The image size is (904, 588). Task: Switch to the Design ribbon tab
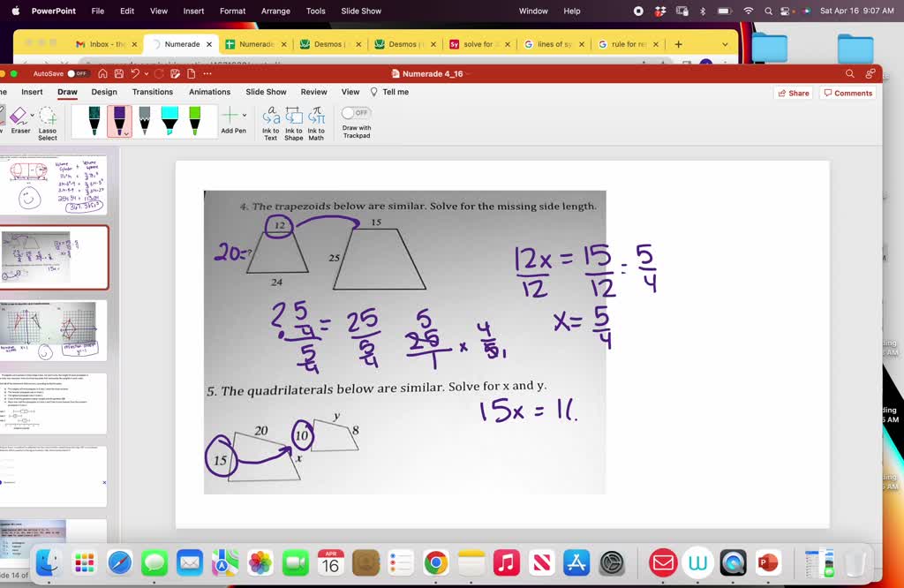tap(104, 91)
